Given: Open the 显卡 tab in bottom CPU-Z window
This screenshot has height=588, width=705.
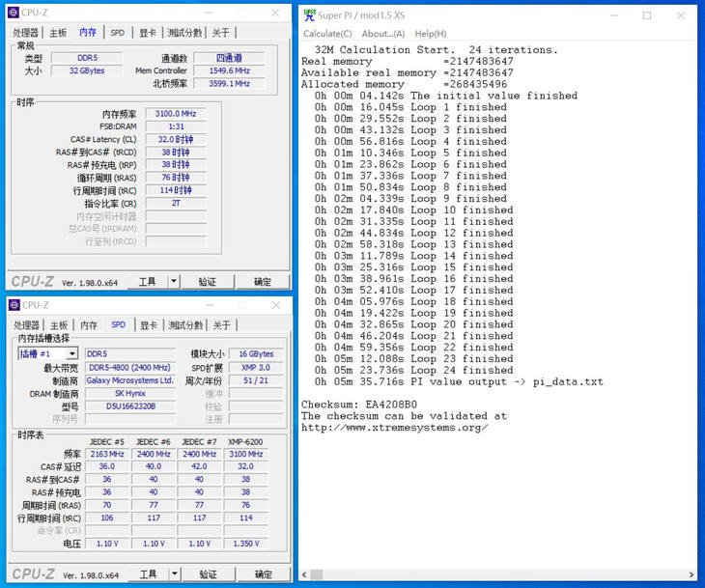Looking at the screenshot, I should coord(148,325).
